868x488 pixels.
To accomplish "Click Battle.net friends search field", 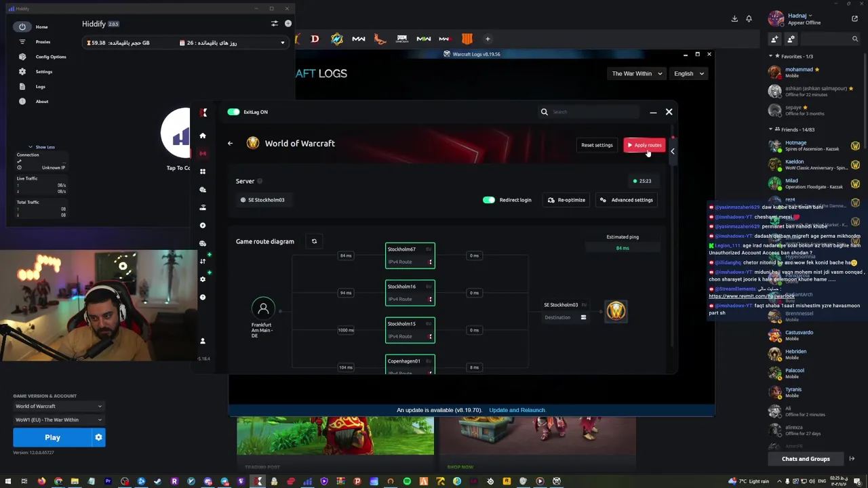I will point(831,39).
